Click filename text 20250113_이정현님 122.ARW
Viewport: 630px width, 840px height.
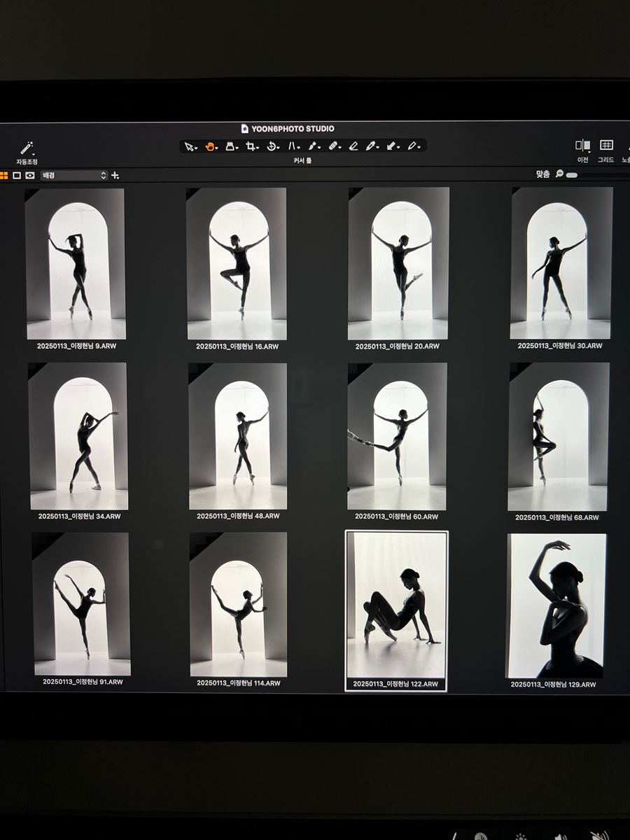[x=395, y=684]
